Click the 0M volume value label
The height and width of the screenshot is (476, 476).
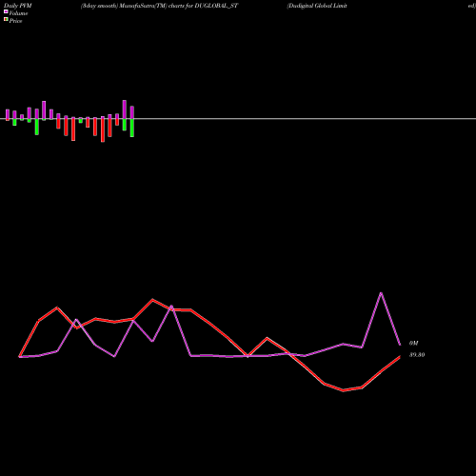click(413, 343)
